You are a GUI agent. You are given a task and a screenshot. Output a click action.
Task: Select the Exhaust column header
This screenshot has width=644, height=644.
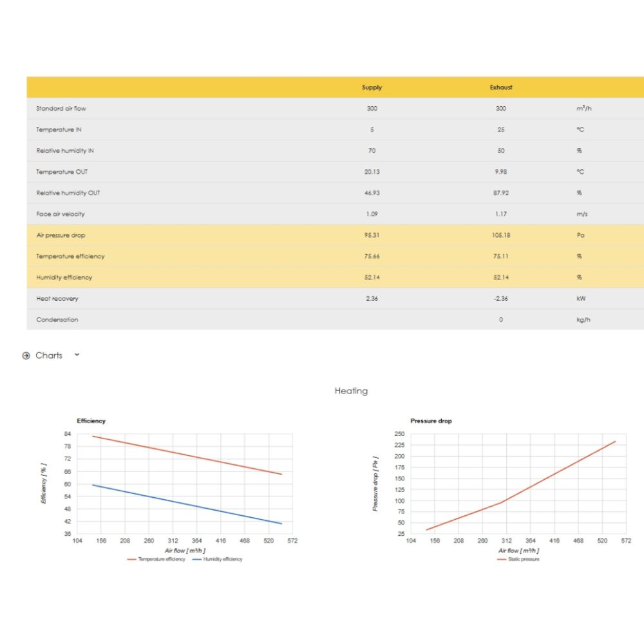[501, 88]
